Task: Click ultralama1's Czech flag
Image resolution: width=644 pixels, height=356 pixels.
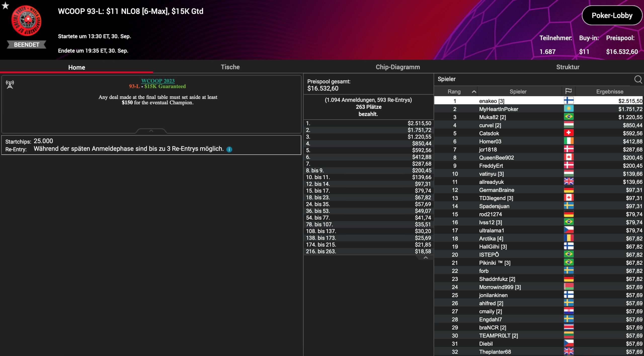Action: [569, 230]
